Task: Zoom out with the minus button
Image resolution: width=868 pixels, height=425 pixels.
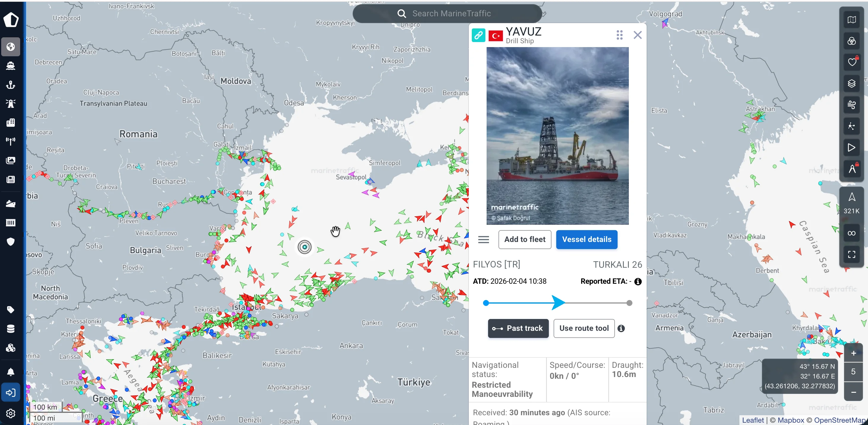Action: click(853, 392)
